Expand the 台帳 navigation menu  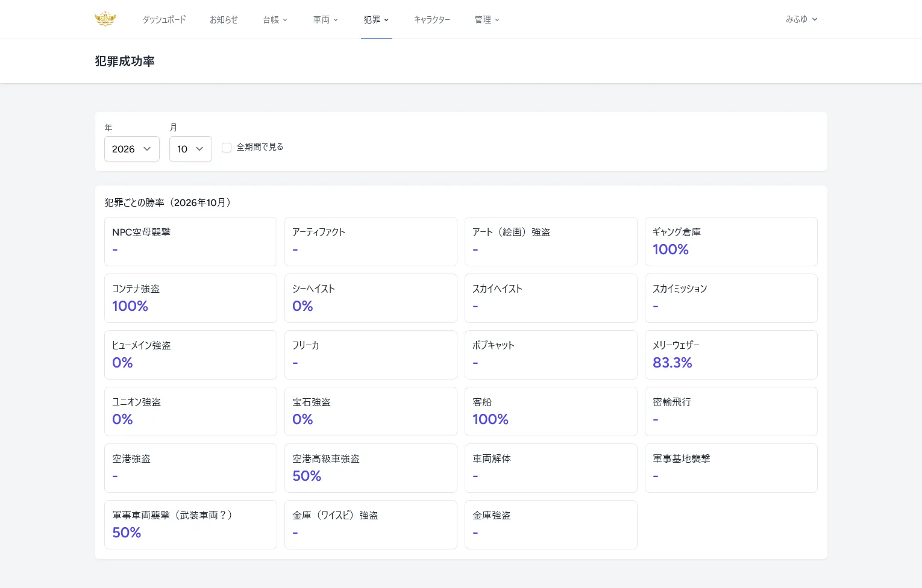(x=275, y=20)
